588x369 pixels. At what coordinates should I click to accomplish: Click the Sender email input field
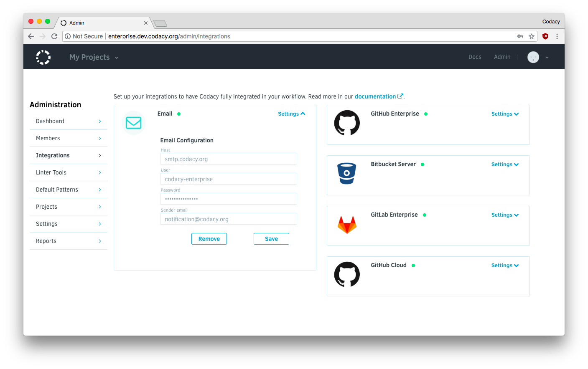[x=229, y=219]
